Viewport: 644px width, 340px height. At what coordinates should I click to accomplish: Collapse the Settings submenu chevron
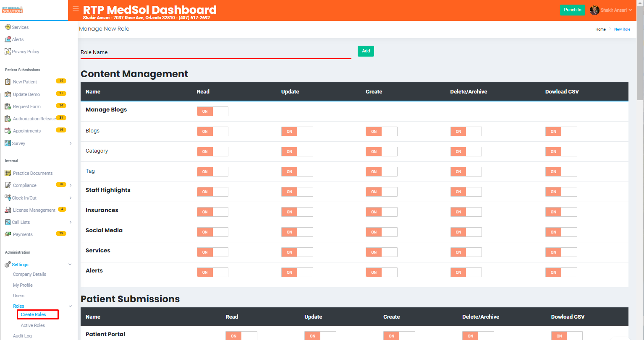click(x=70, y=265)
